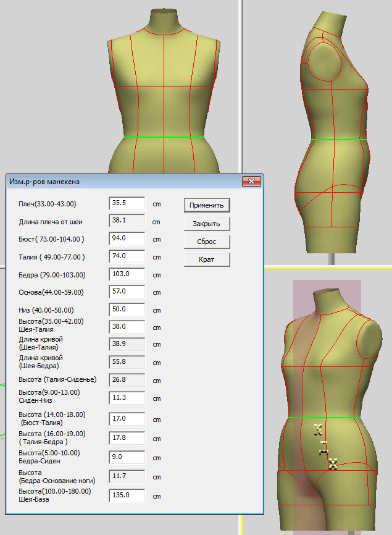The image size is (392, 535).
Task: Click the Бюст( 73.00-104.00 ) label
Action: pyautogui.click(x=51, y=239)
